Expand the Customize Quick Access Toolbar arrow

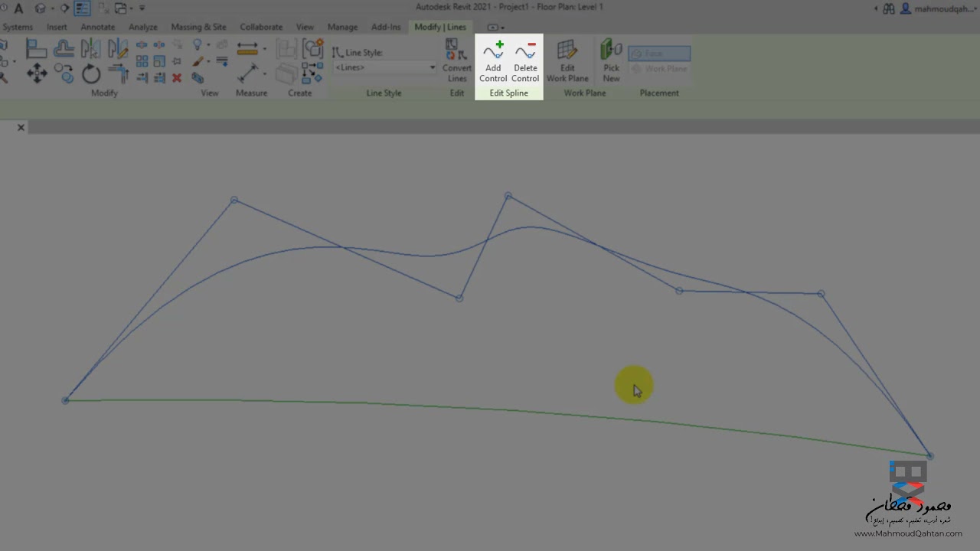142,8
